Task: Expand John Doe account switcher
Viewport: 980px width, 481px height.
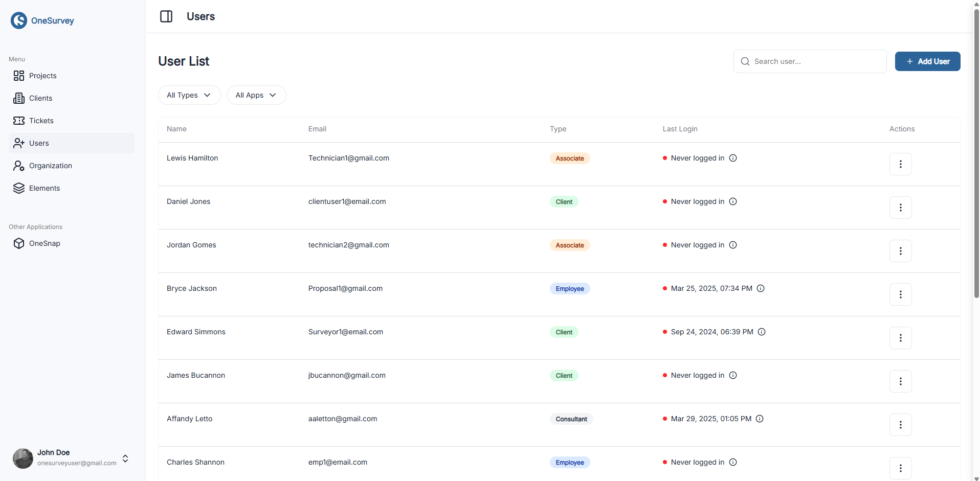Action: tap(125, 459)
